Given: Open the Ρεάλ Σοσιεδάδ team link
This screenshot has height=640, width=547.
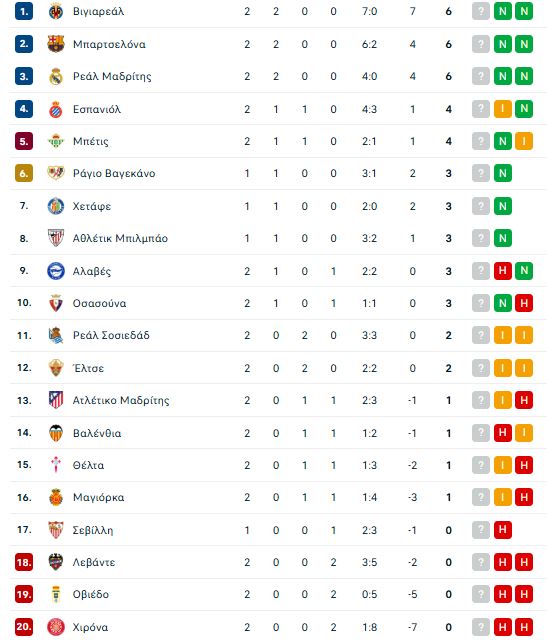Looking at the screenshot, I should point(111,336).
